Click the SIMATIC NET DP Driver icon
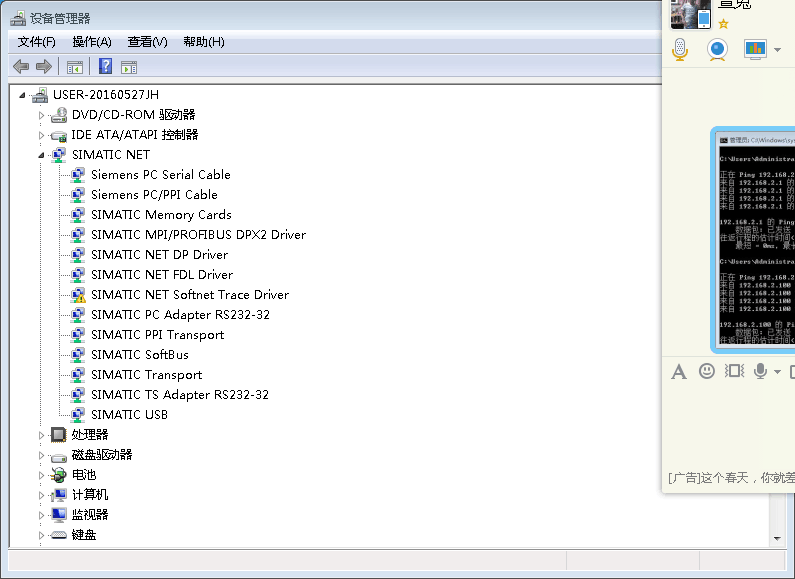Image resolution: width=795 pixels, height=579 pixels. pos(78,255)
